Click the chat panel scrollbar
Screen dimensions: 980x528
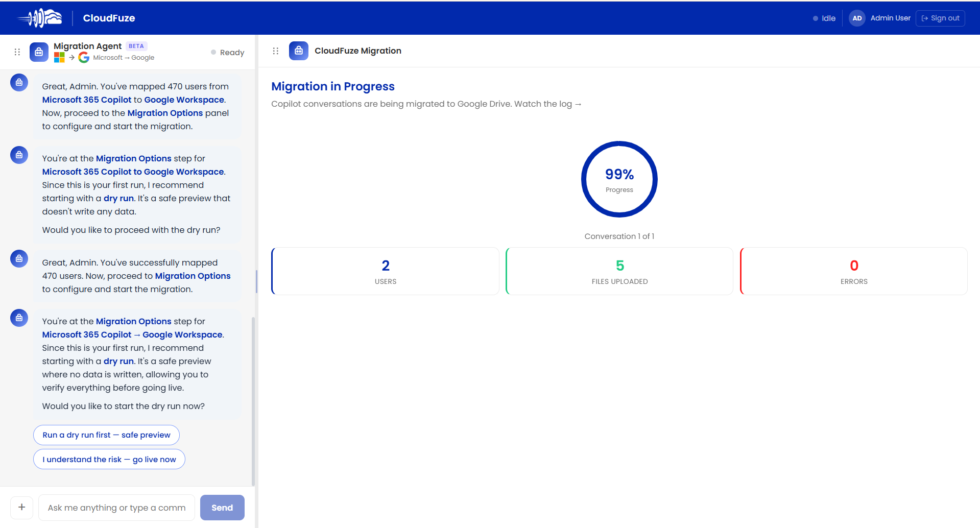click(253, 401)
